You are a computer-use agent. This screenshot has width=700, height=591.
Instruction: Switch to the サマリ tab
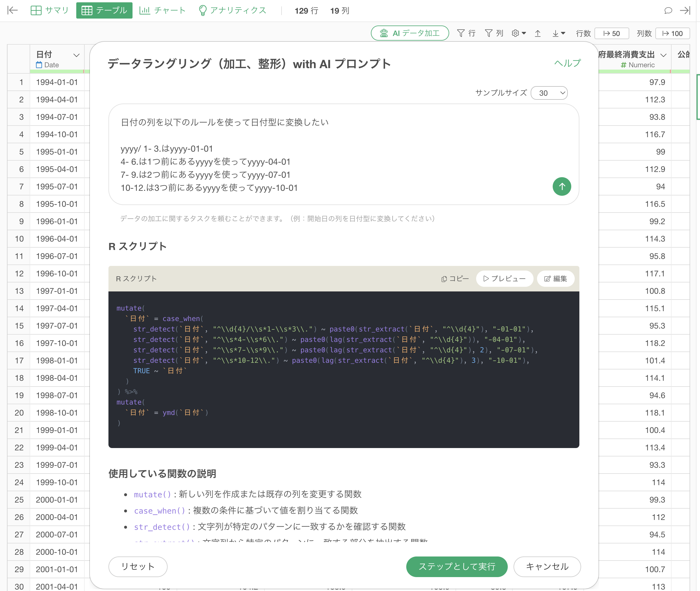click(50, 10)
